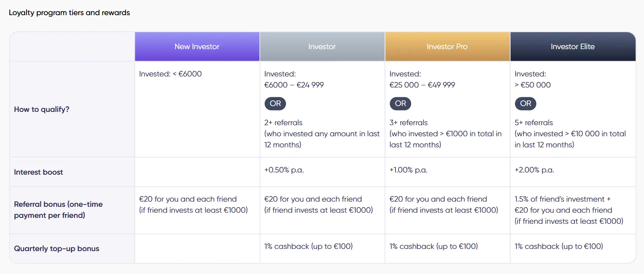The width and height of the screenshot is (644, 274).
Task: Click Investor Elite's 1% cashback cell
Action: click(x=558, y=246)
